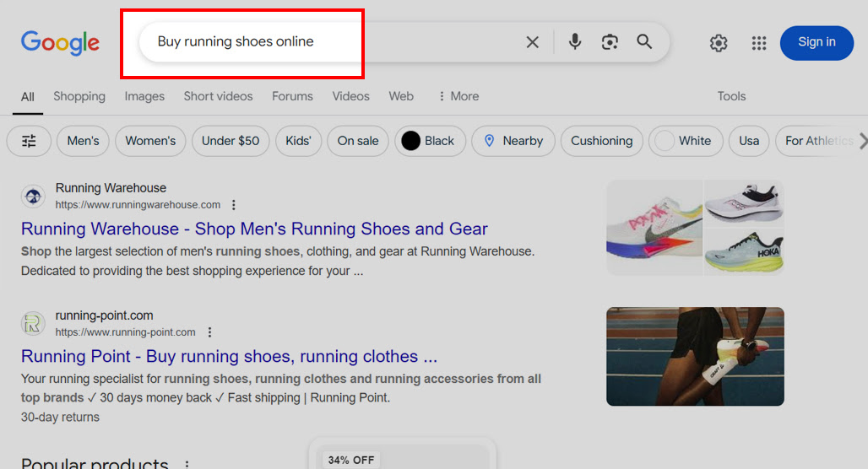Click the magnifying glass search icon
This screenshot has width=868, height=469.
tap(643, 41)
